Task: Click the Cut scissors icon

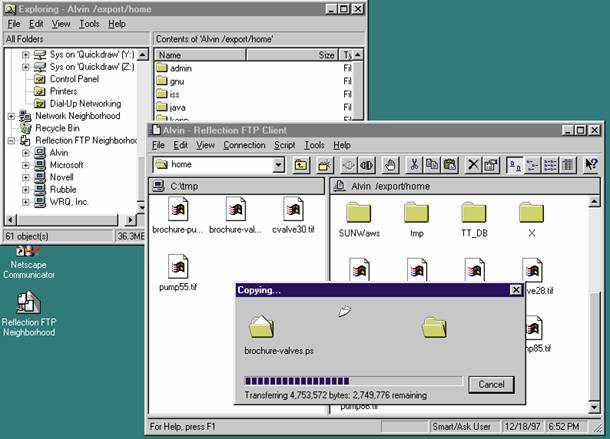Action: (x=414, y=165)
